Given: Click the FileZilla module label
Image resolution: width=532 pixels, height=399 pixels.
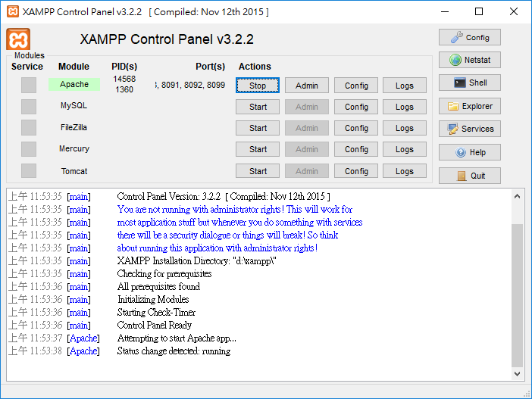Looking at the screenshot, I should pos(74,127).
